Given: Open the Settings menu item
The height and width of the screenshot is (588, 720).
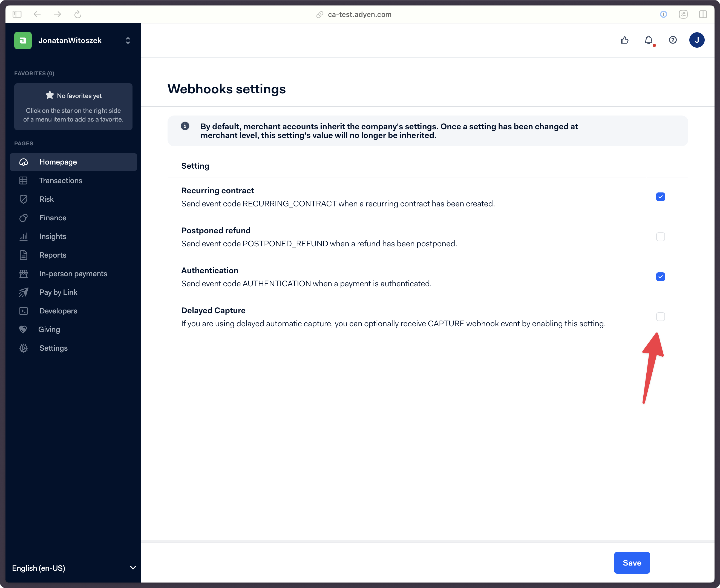Looking at the screenshot, I should point(53,348).
